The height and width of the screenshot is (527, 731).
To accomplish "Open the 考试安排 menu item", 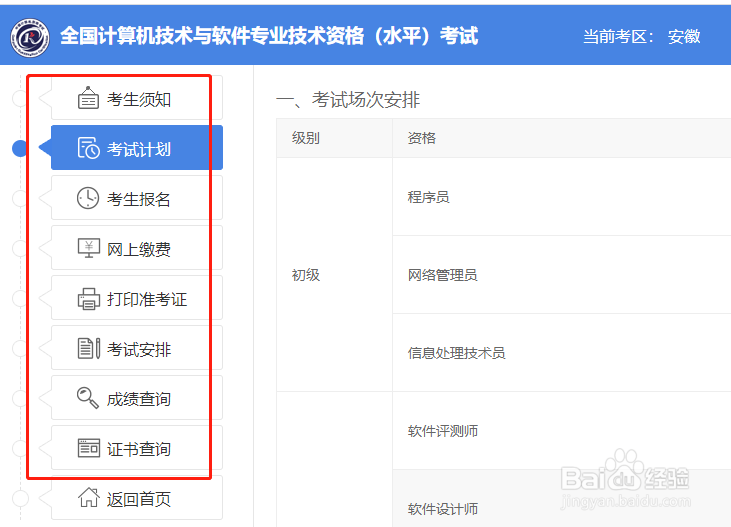I will click(x=137, y=348).
